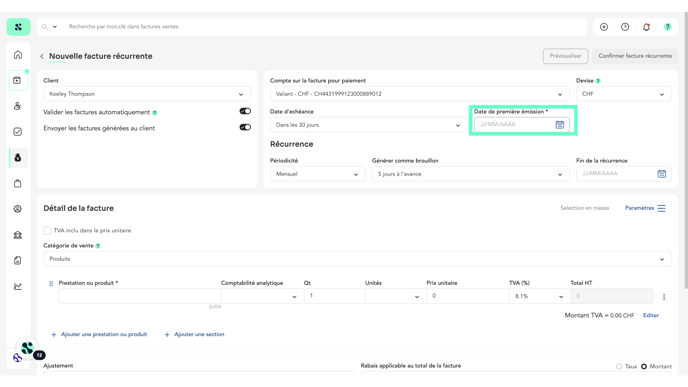Image resolution: width=688 pixels, height=387 pixels.
Task: Click the green app logo icon
Action: click(x=18, y=27)
